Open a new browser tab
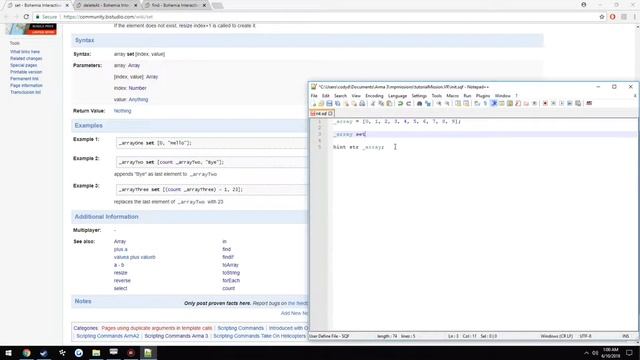Screen dimensions: 640x360 point(218,5)
